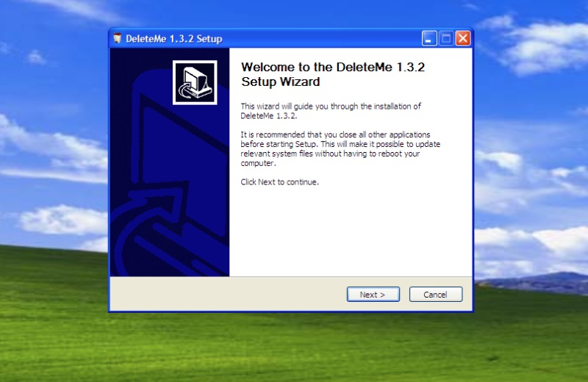The height and width of the screenshot is (382, 588).
Task: Click the grey panel left of the Next button
Action: [220, 294]
